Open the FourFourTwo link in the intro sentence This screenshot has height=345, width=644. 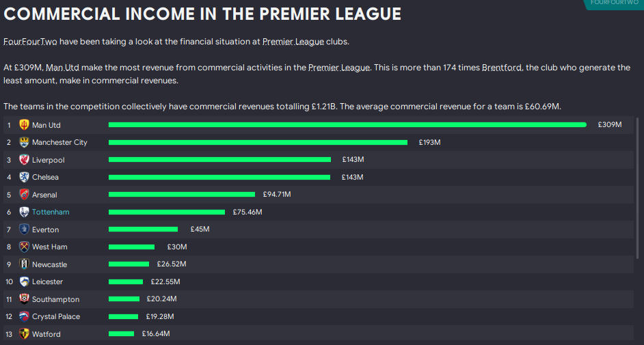point(30,42)
